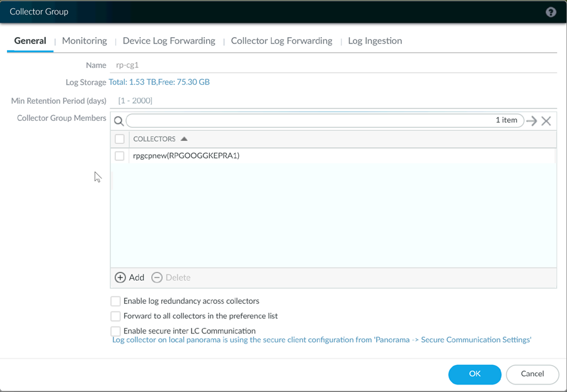This screenshot has width=567, height=392.
Task: Sort by the COLLECTORS column arrow
Action: coord(184,139)
